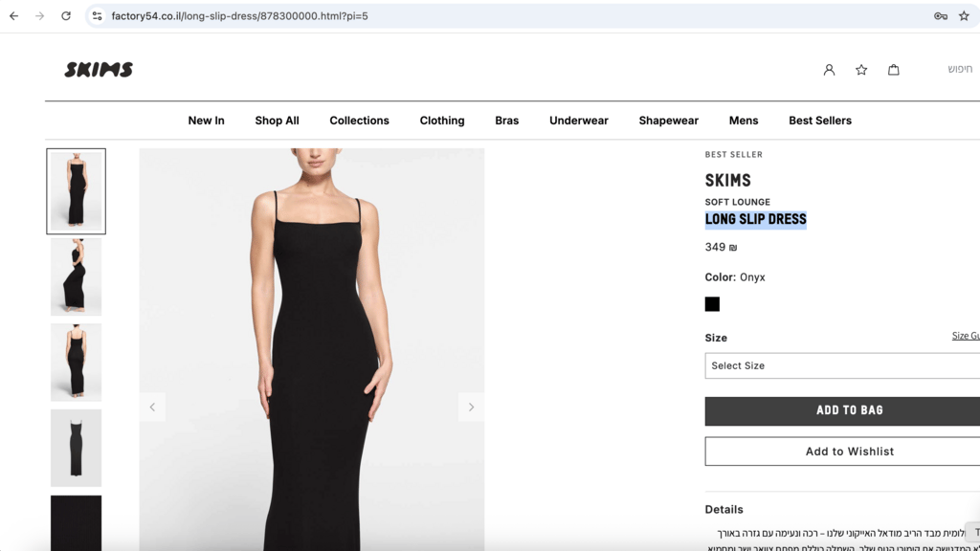Screen dimensions: 980x551
Task: Open the Shapewear menu
Action: [x=668, y=121]
